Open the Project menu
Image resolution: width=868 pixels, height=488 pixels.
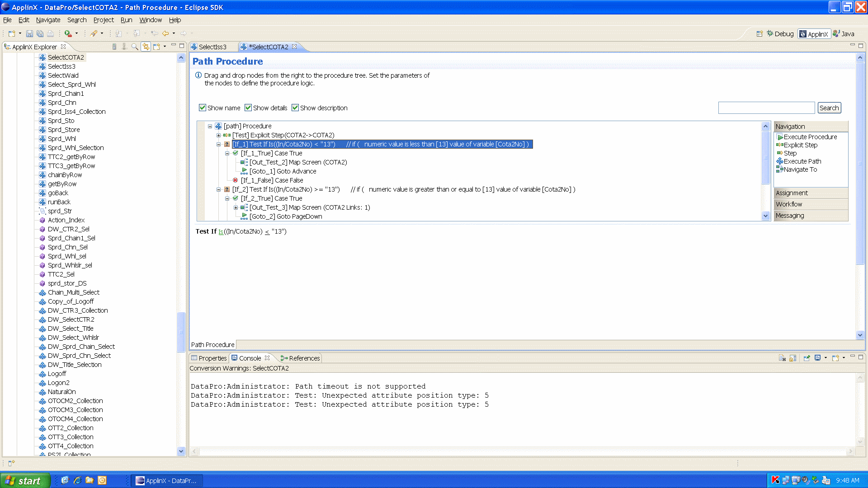[x=104, y=20]
